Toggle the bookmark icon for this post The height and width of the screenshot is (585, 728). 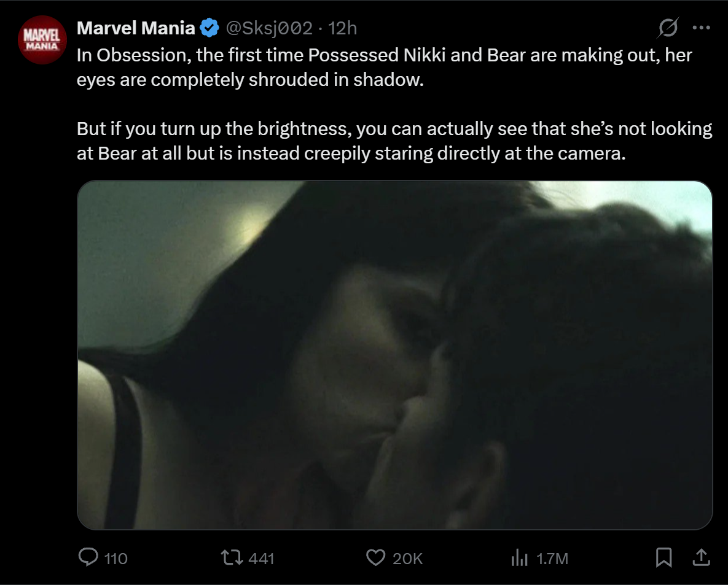(664, 557)
